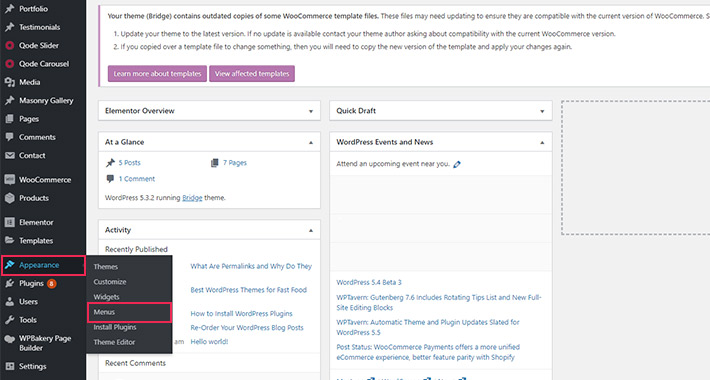The image size is (710, 380).
Task: Open 'What Are Permalinks and Why Do They' post
Action: pos(251,266)
